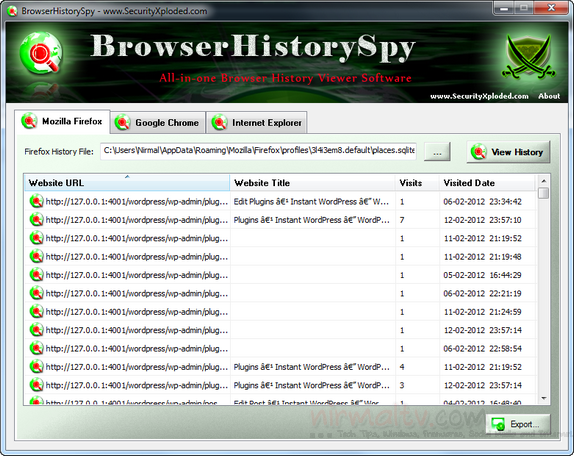
Task: Click row icon for 05-02-2012 16:44:29 entry
Action: coord(36,275)
